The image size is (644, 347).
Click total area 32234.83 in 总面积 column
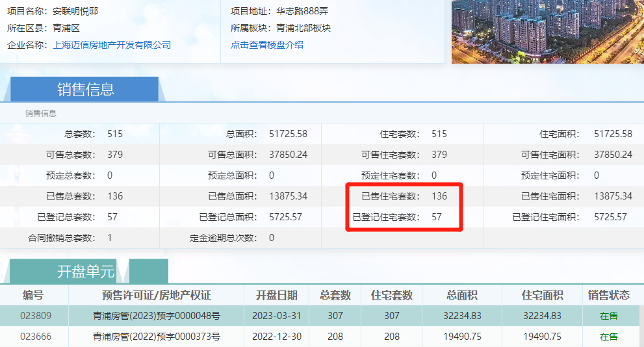click(x=462, y=316)
